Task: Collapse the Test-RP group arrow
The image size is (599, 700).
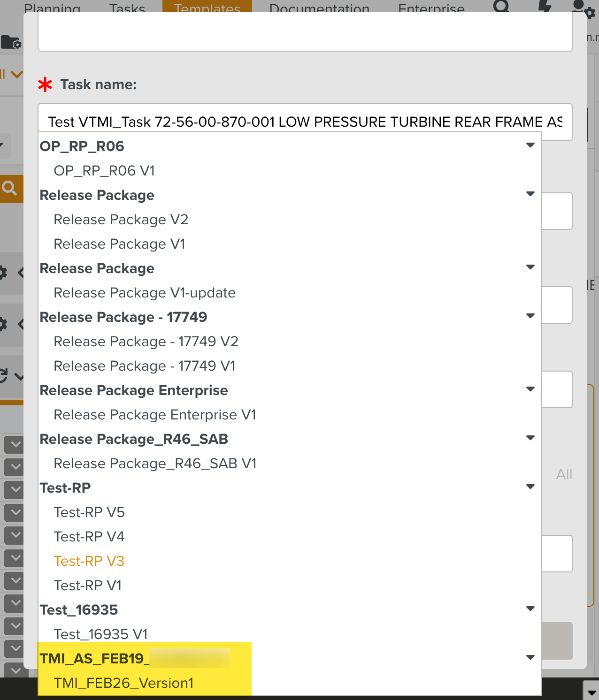Action: (530, 487)
